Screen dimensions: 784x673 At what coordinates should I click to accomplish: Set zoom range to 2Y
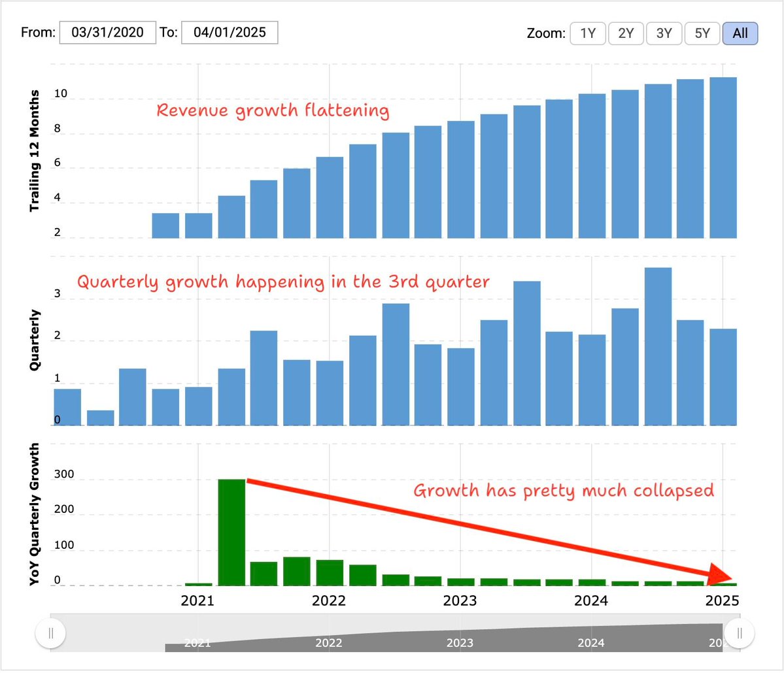pyautogui.click(x=626, y=33)
